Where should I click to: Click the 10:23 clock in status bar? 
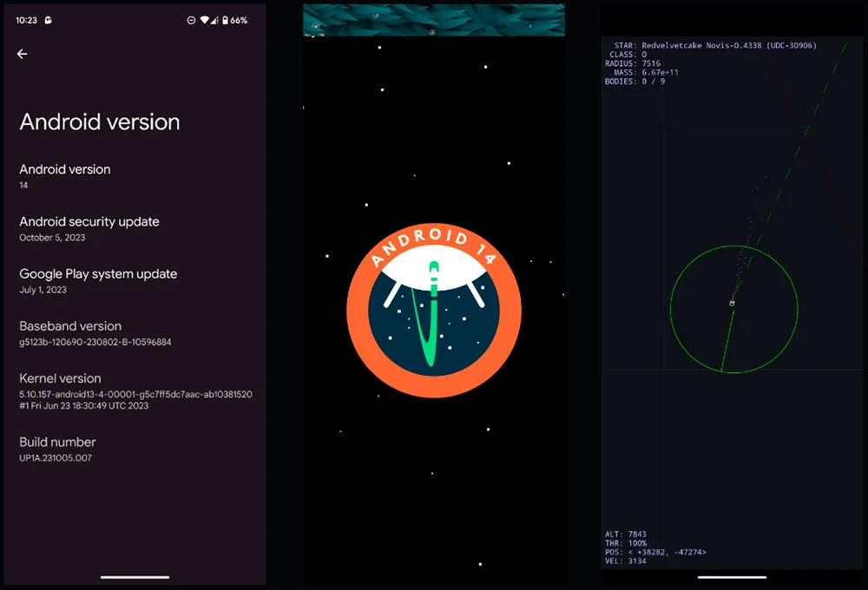tap(26, 20)
